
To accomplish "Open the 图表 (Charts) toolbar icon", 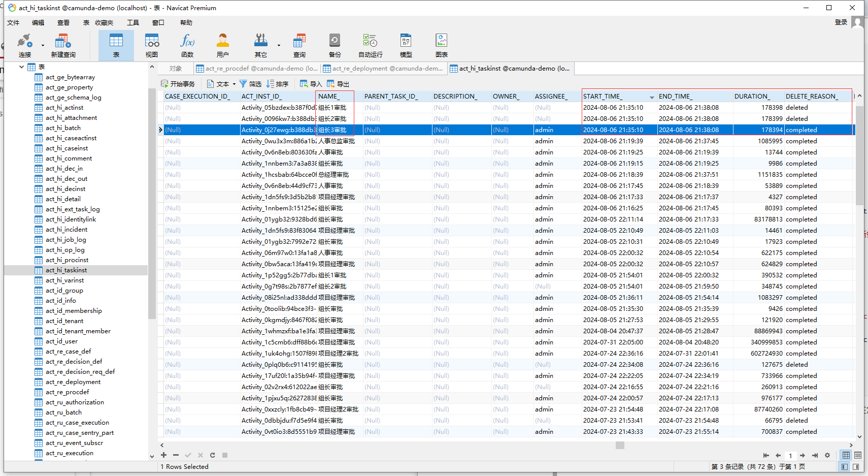I will [x=442, y=45].
